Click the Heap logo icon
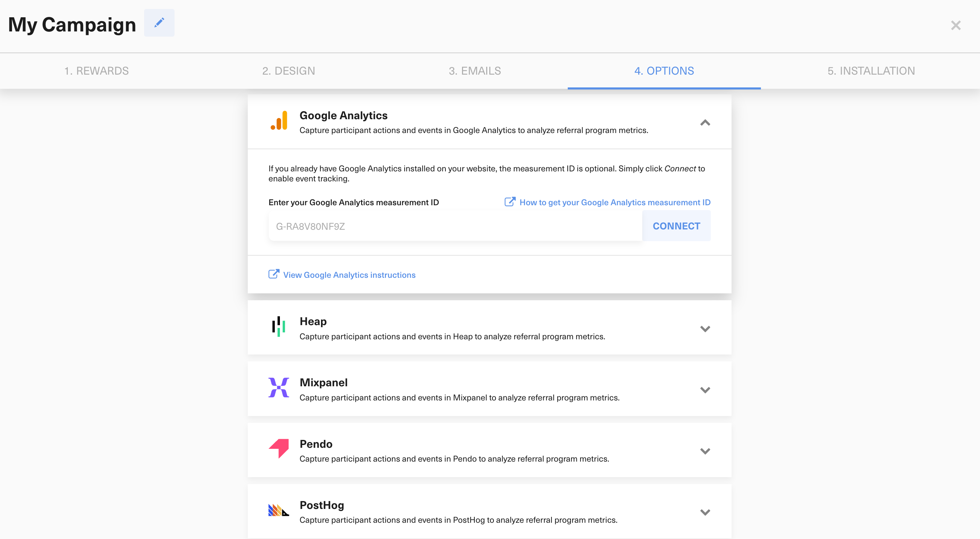This screenshot has height=539, width=980. pyautogui.click(x=279, y=327)
